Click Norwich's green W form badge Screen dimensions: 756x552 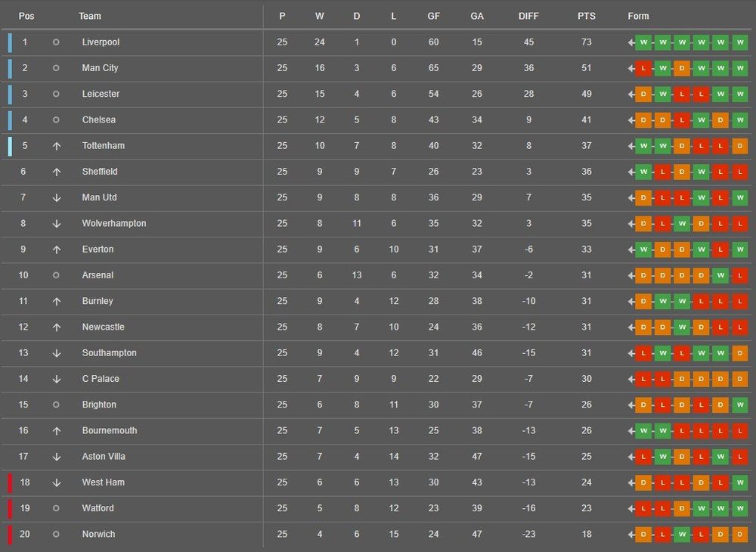click(x=682, y=535)
